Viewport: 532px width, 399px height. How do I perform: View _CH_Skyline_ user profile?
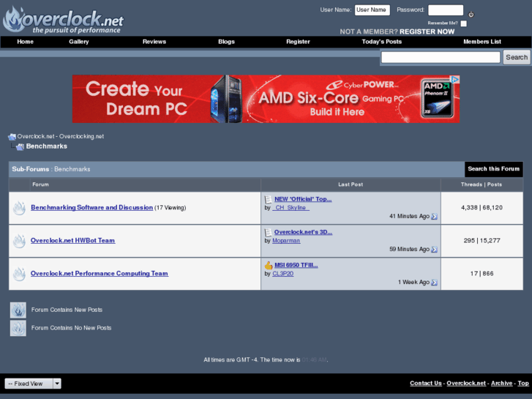click(x=291, y=207)
